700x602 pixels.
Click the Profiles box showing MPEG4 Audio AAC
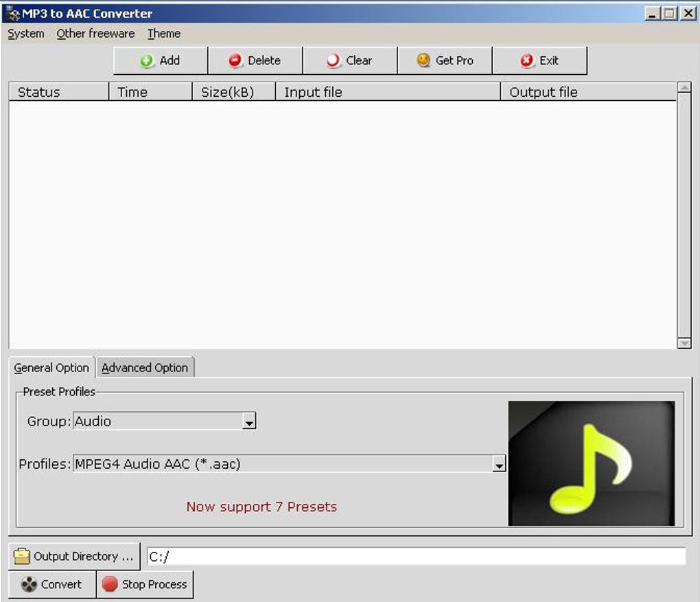(x=290, y=463)
